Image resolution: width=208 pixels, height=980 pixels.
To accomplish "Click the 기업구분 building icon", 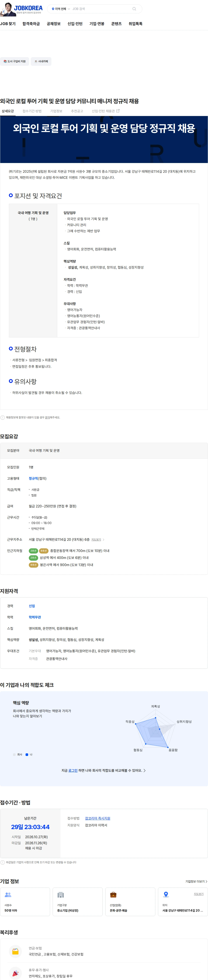I will 61,894.
